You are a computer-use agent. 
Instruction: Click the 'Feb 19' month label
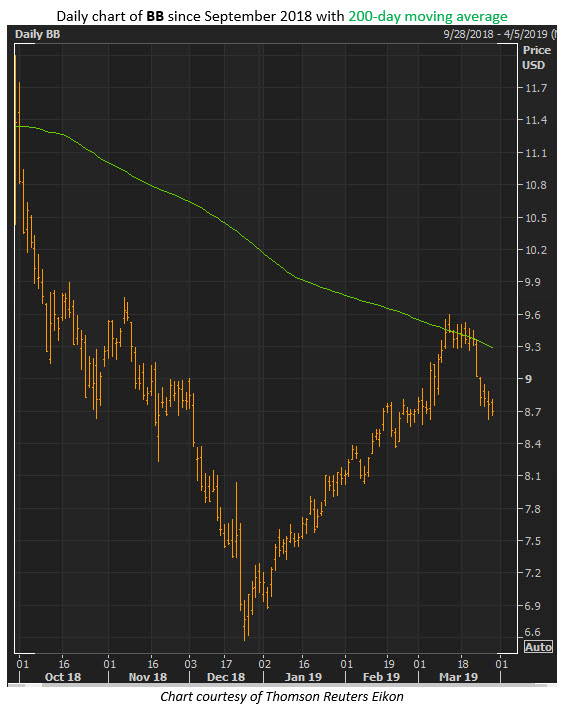point(381,677)
